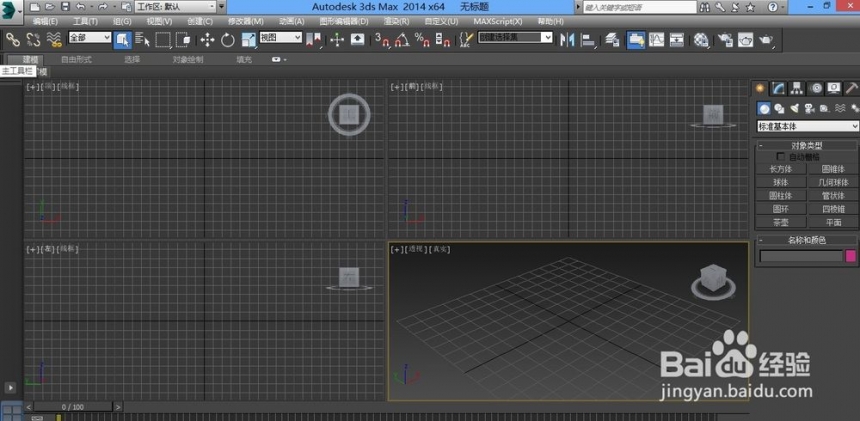Screen dimensions: 860x421
Task: Click the New Scene icon
Action: click(35, 7)
